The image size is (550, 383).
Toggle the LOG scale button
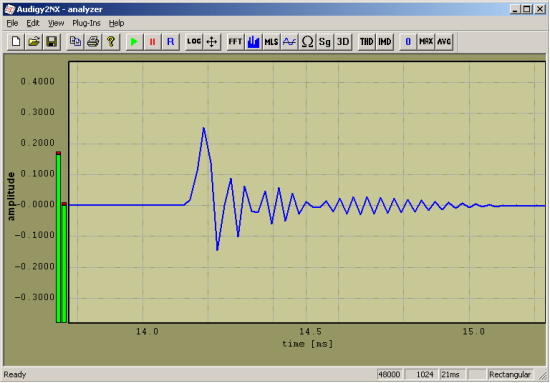tap(194, 42)
